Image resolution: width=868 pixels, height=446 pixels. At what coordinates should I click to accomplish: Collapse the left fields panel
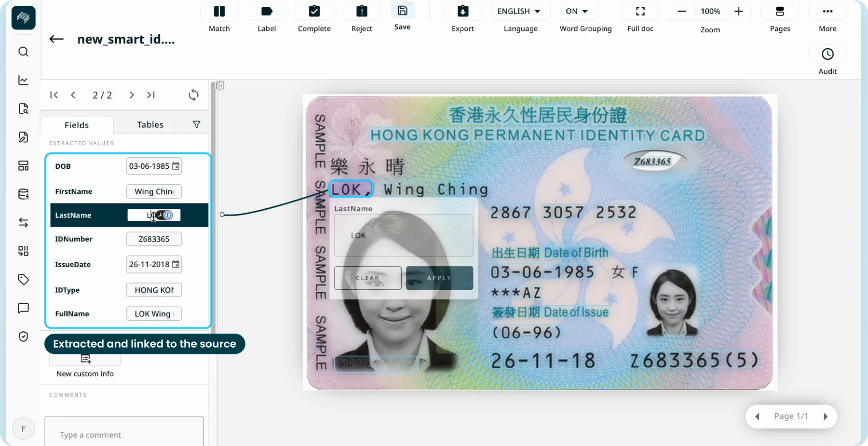click(x=220, y=85)
